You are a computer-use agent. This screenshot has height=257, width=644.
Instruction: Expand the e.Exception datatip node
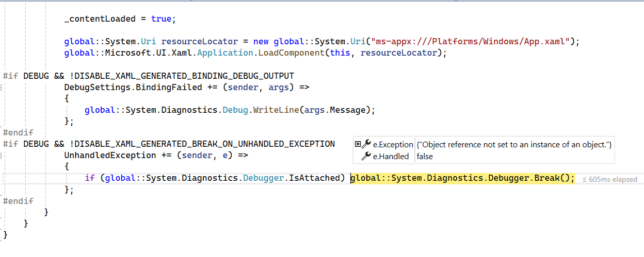coord(358,145)
